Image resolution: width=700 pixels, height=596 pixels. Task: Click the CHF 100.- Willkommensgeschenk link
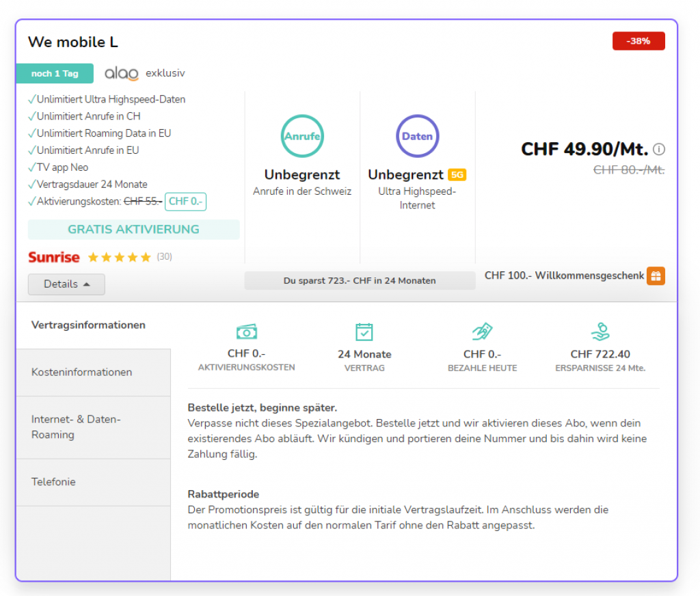click(564, 275)
